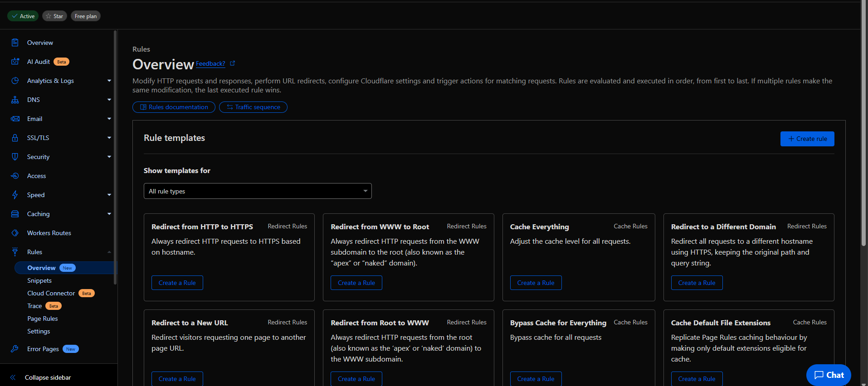
Task: Click the Workers Routes icon
Action: 15,233
